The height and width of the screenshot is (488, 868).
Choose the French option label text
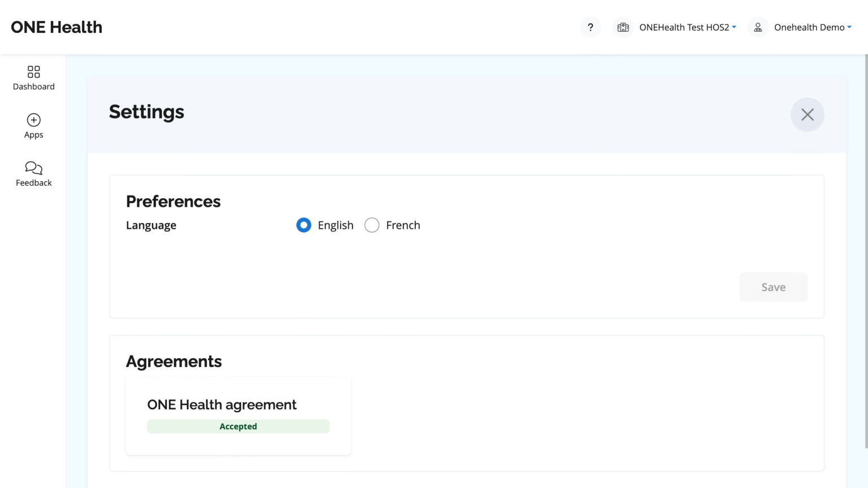(x=403, y=225)
